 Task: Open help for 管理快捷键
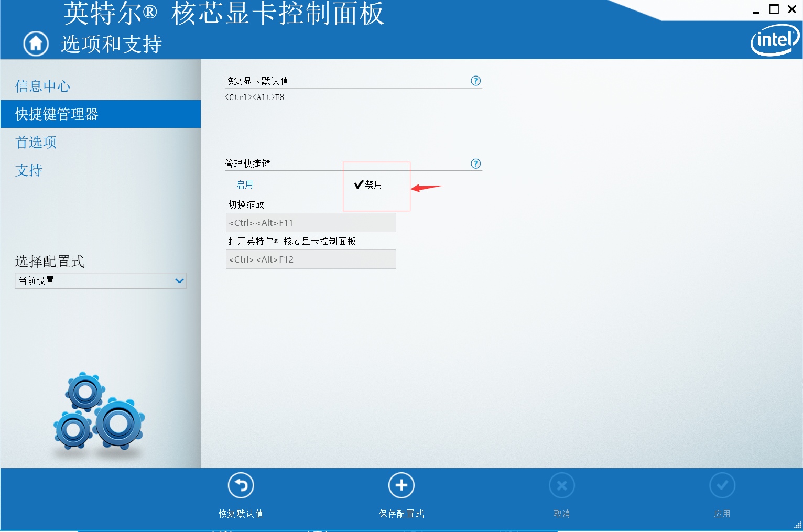pyautogui.click(x=475, y=164)
